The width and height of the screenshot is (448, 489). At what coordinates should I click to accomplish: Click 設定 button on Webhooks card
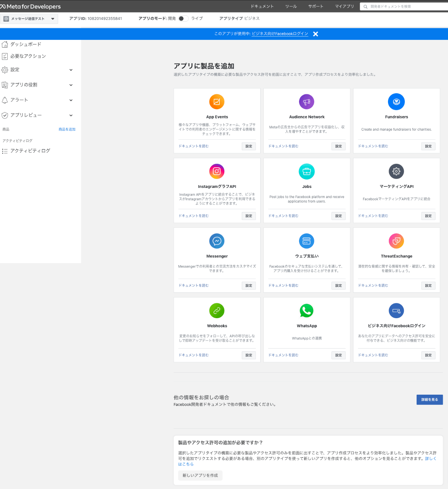click(249, 355)
